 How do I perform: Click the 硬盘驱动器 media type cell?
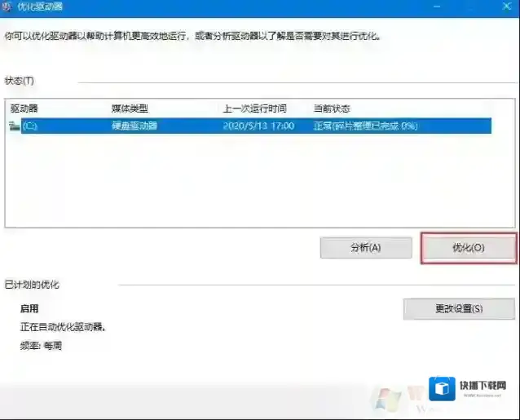click(134, 126)
